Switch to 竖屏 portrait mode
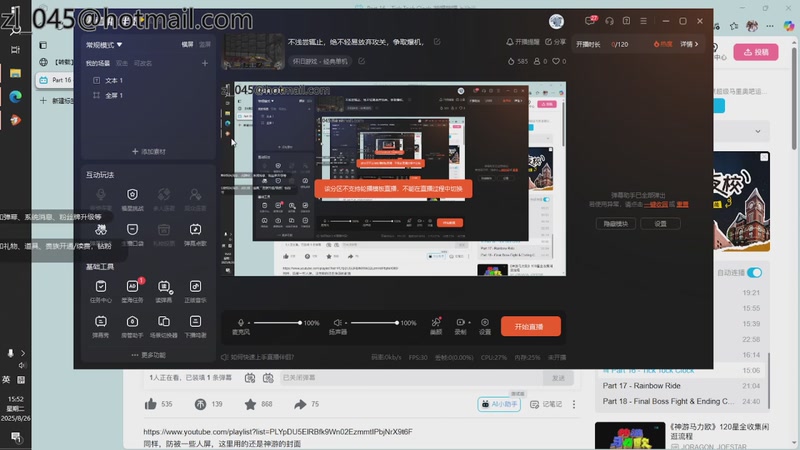The width and height of the screenshot is (800, 450). click(x=205, y=45)
